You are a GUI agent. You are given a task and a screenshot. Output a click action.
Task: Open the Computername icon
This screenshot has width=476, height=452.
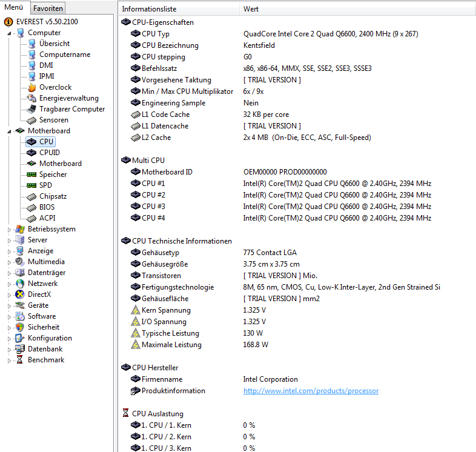point(32,55)
